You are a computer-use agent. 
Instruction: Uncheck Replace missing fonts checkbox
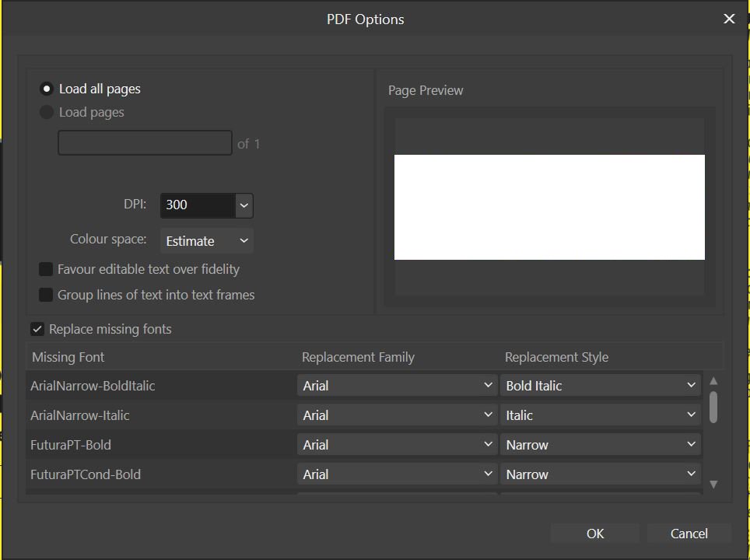(37, 329)
